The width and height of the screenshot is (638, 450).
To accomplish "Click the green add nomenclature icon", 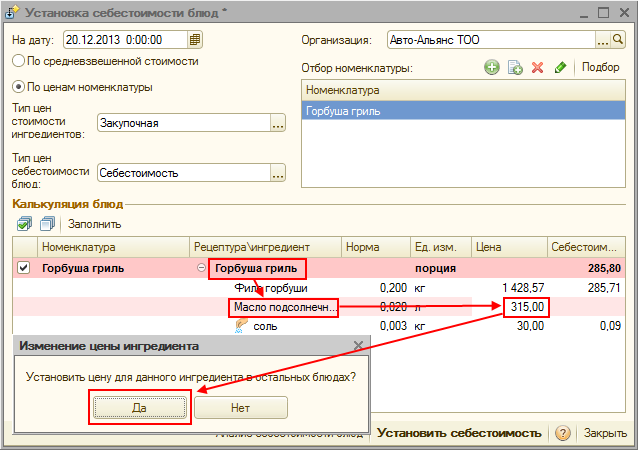I will pyautogui.click(x=491, y=67).
